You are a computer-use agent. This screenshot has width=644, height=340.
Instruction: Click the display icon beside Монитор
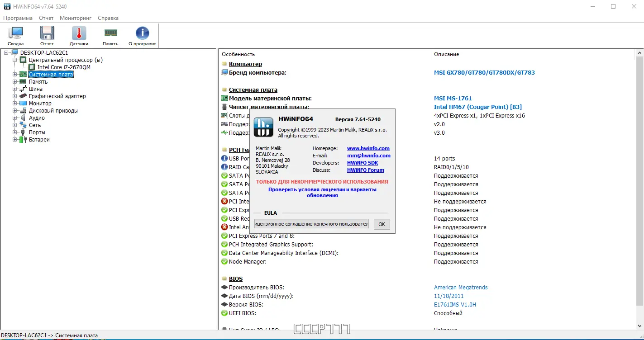[x=23, y=104]
